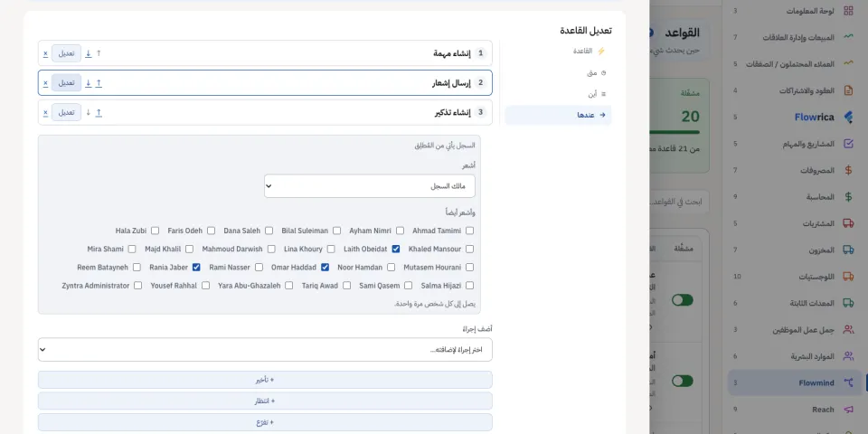The image size is (868, 434).
Task: Check the Bilal Suleiman checkbox
Action: (x=336, y=231)
